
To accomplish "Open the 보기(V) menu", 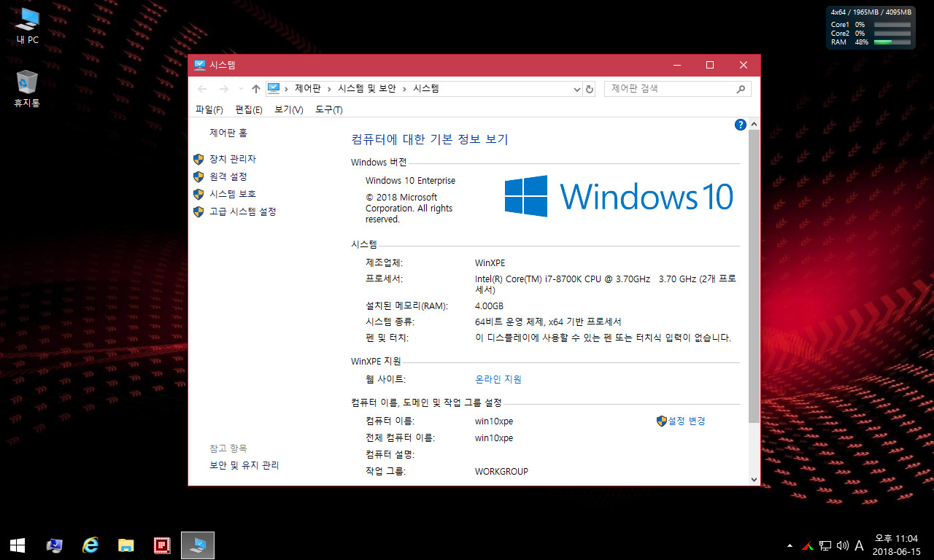I will coord(288,109).
